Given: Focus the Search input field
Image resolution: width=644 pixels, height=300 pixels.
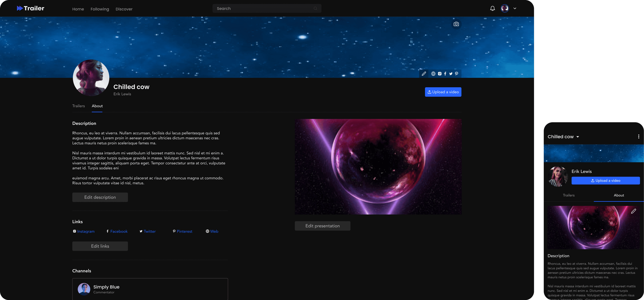Looking at the screenshot, I should 267,8.
